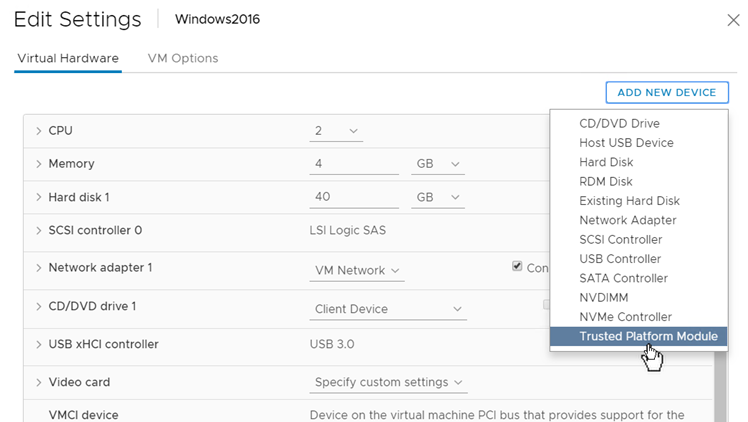Click the Add New Device button
Image resolution: width=748 pixels, height=422 pixels.
tap(666, 92)
